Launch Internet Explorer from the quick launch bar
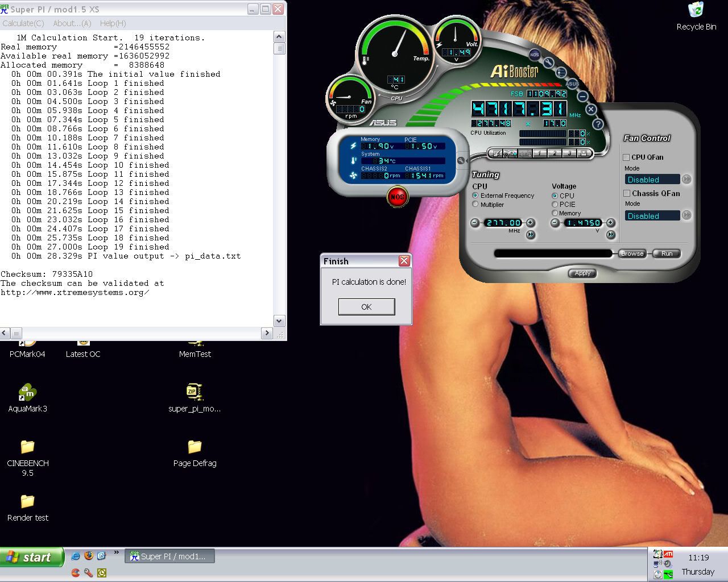The height and width of the screenshot is (582, 728). (x=76, y=556)
